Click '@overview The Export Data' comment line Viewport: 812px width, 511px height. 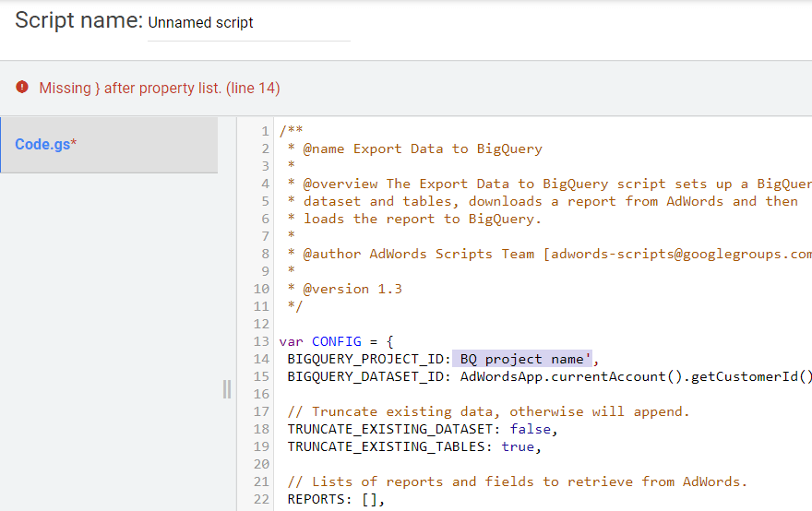pos(550,184)
